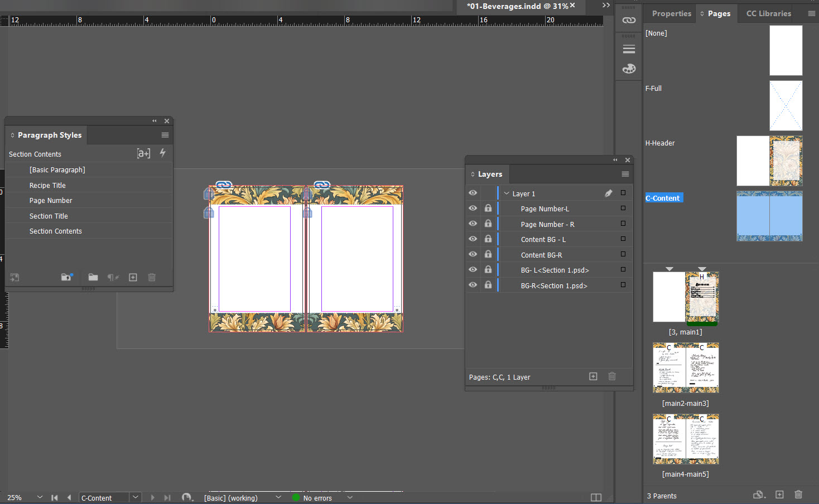Collapse the Layer 1 tree item
Image resolution: width=819 pixels, height=504 pixels.
(507, 193)
